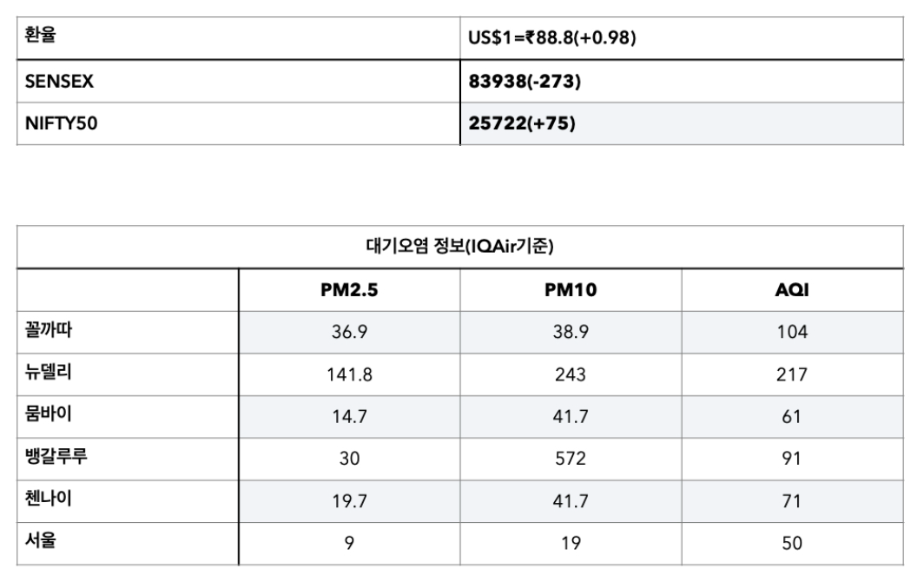Click the SENSEX row label

(x=60, y=82)
